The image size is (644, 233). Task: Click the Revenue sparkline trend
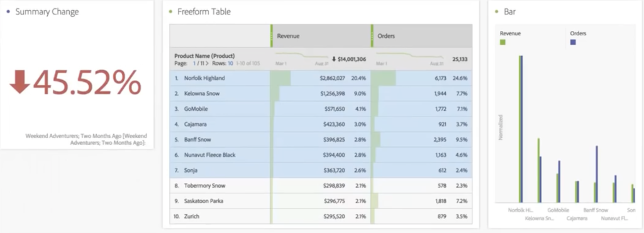(x=301, y=55)
